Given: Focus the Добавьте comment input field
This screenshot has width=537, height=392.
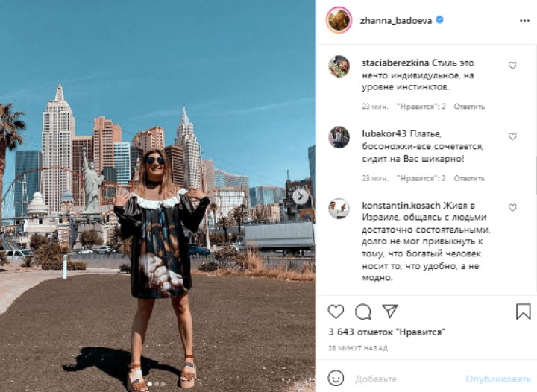Looking at the screenshot, I should 407,379.
